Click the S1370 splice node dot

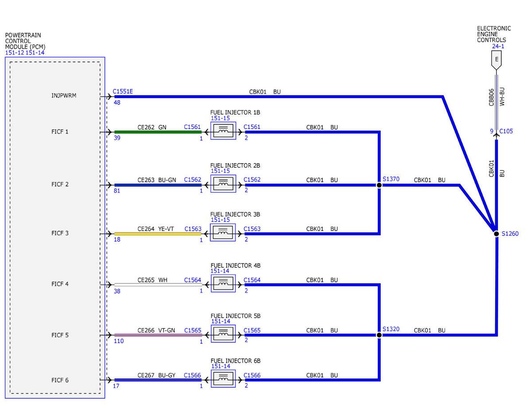tap(379, 185)
